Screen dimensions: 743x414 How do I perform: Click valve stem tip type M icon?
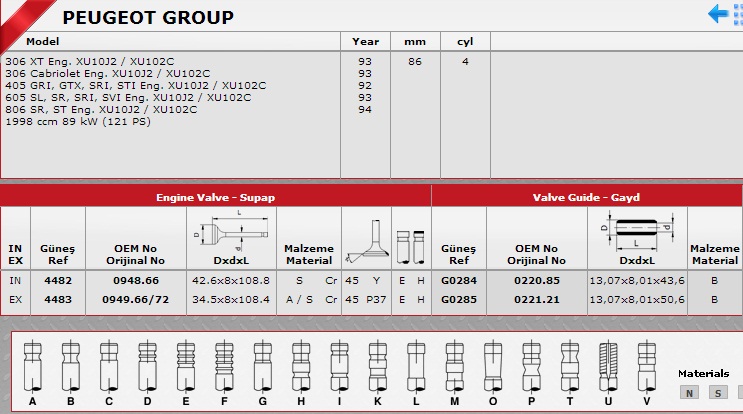coord(454,366)
